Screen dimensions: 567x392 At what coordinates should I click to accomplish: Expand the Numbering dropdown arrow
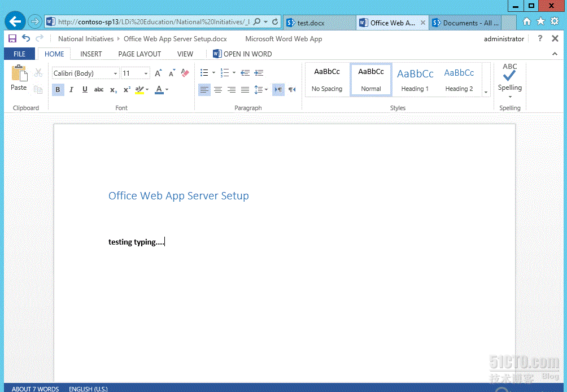click(x=234, y=73)
